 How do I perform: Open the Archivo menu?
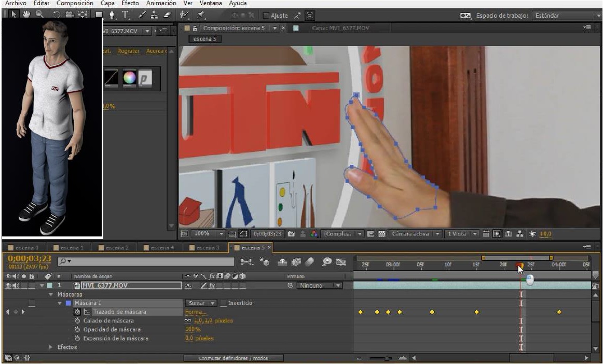[x=16, y=4]
